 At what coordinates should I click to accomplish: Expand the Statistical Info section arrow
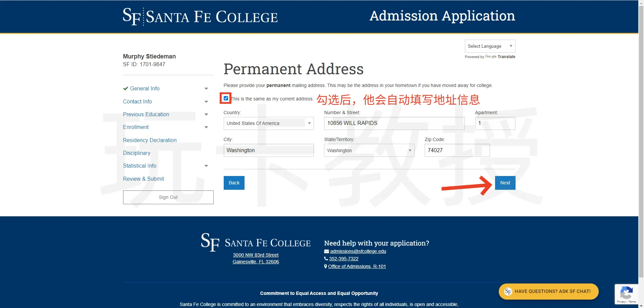click(x=206, y=166)
